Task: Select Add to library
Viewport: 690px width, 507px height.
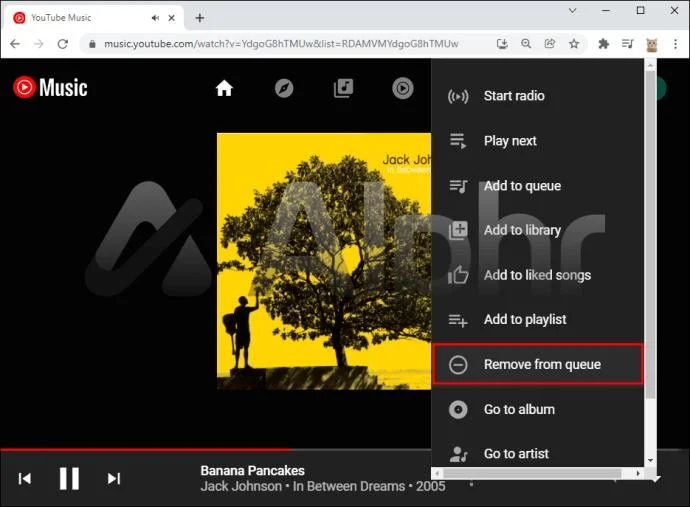Action: [x=537, y=230]
